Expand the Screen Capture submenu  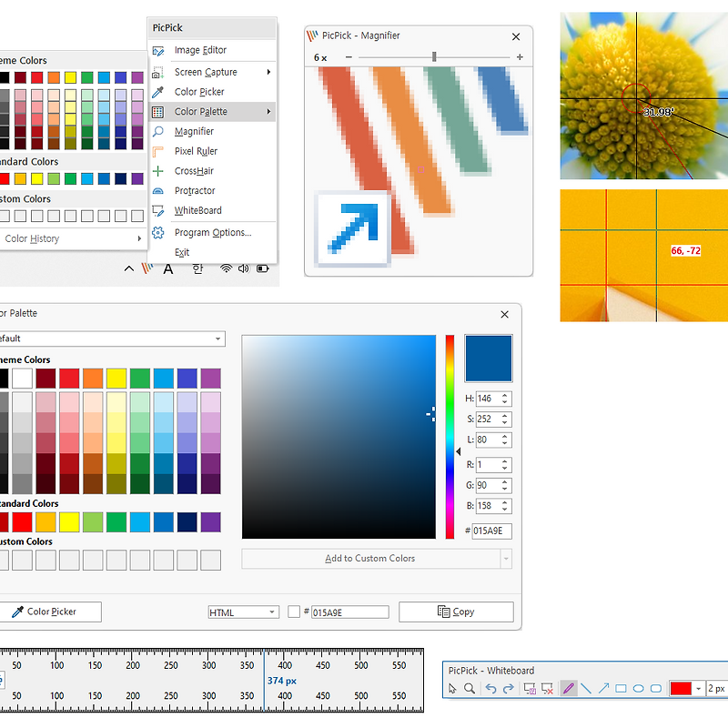[268, 72]
